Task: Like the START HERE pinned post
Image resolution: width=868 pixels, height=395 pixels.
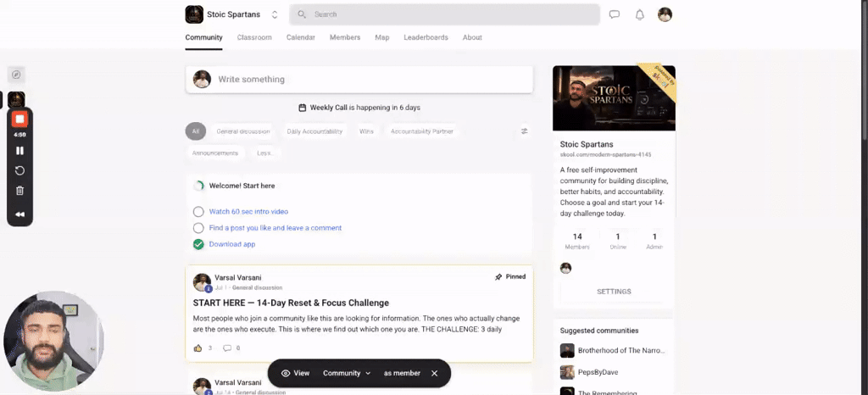Action: click(x=198, y=348)
